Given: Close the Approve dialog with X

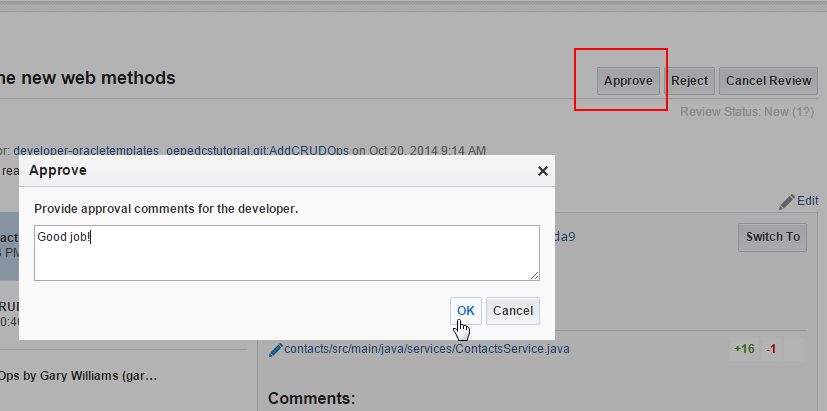Looking at the screenshot, I should pos(542,171).
